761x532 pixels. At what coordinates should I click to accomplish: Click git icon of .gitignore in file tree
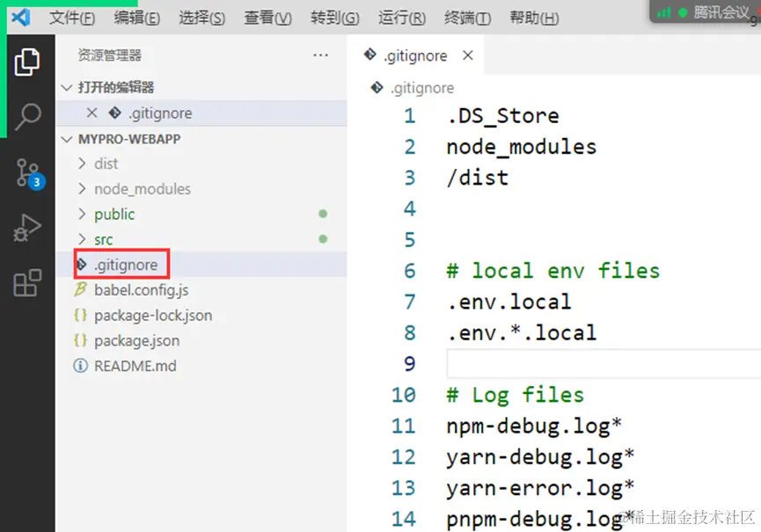click(x=82, y=265)
